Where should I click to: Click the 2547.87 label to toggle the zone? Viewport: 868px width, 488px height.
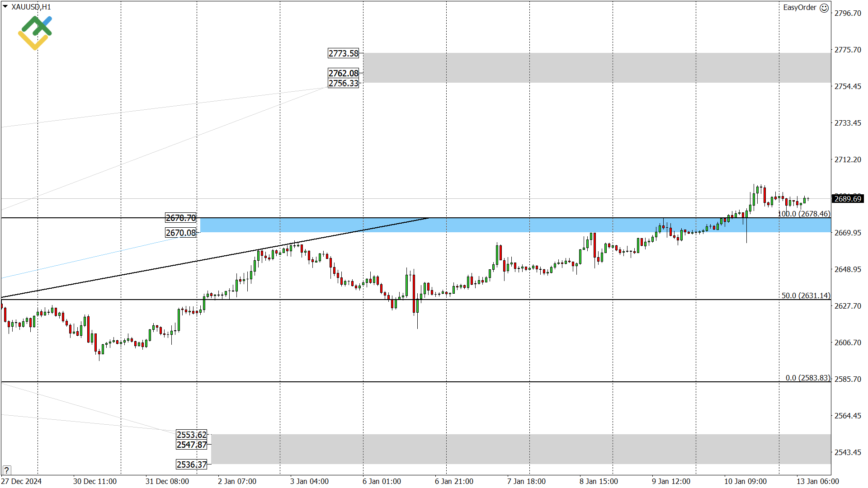point(191,445)
